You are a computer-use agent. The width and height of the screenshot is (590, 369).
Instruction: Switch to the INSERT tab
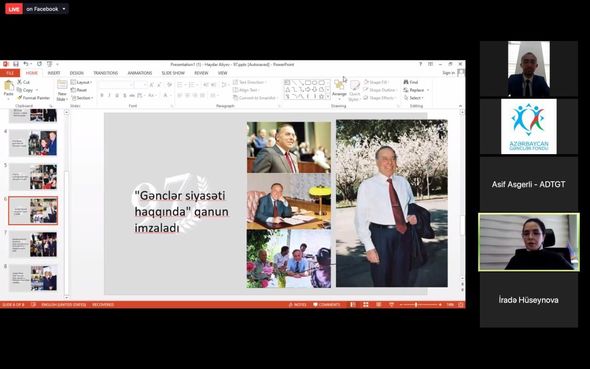tap(54, 73)
